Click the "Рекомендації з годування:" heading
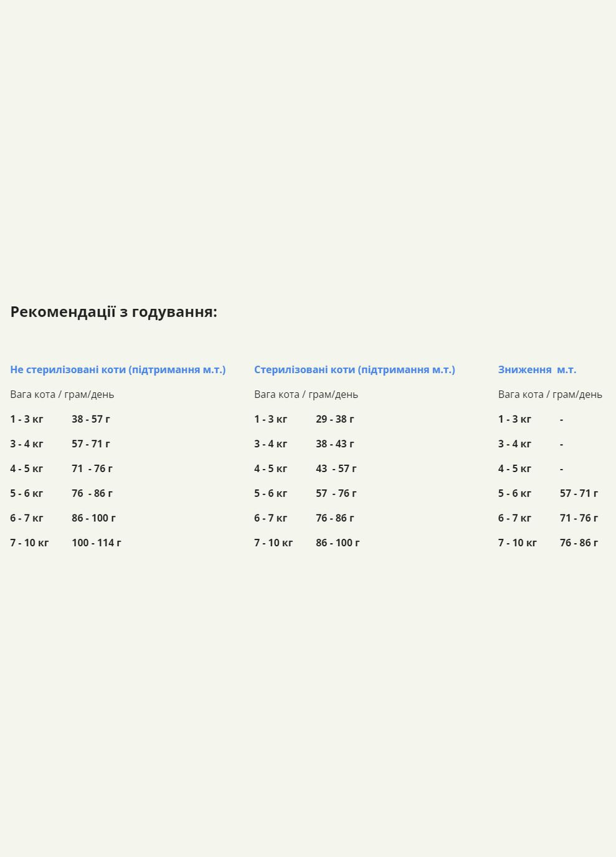 pyautogui.click(x=113, y=312)
